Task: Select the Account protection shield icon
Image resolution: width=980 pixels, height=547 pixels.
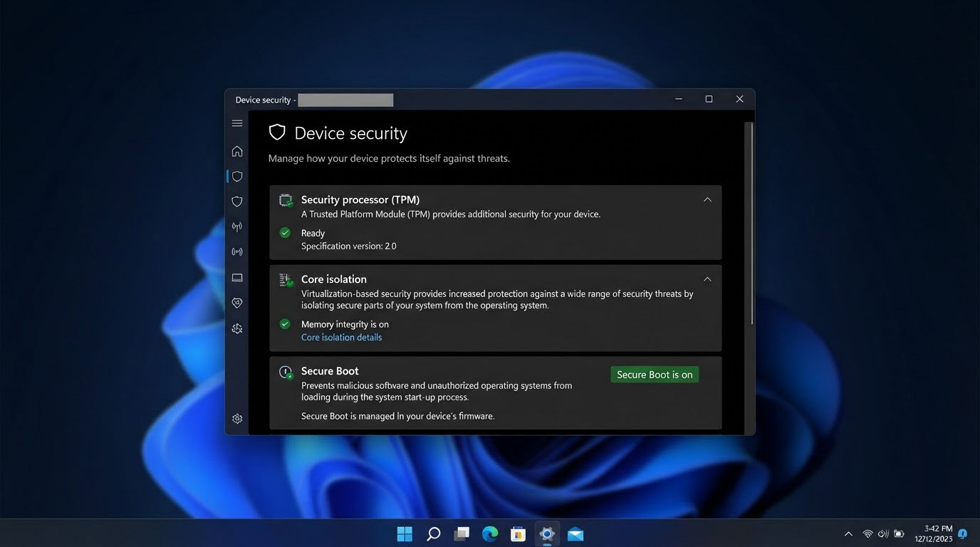Action: click(237, 202)
